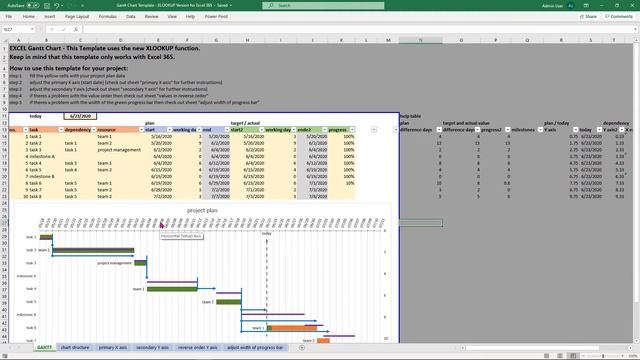Open the filter dropdown for 'ende2' column
The image size is (640, 360).
click(324, 130)
